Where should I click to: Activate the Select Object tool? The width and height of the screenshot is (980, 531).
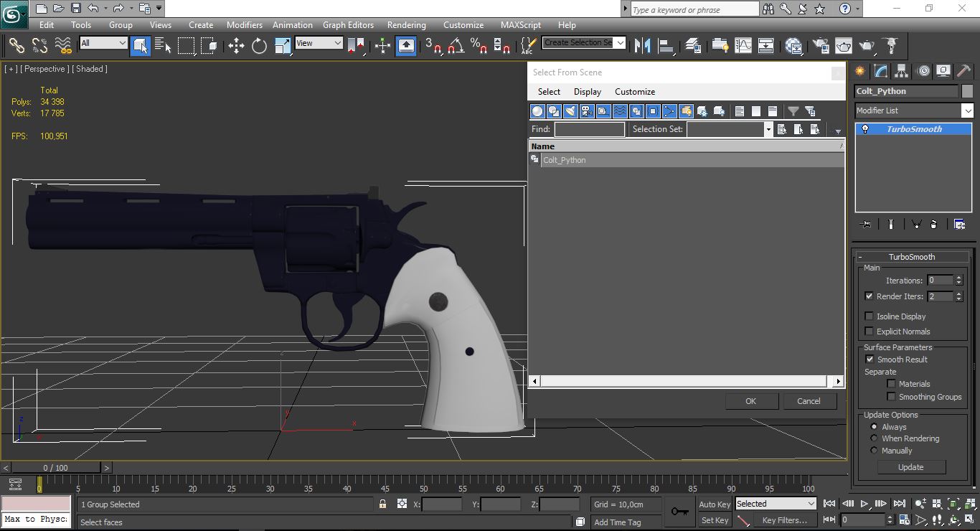[x=141, y=46]
